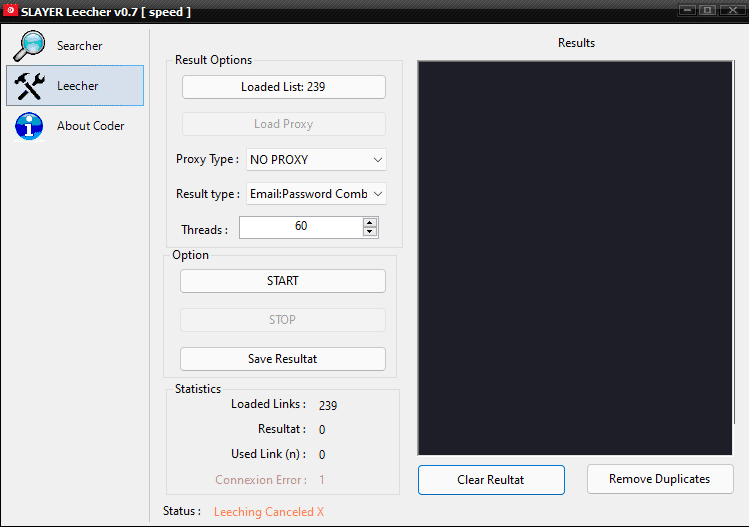Click the Remove Duplicates button

660,479
